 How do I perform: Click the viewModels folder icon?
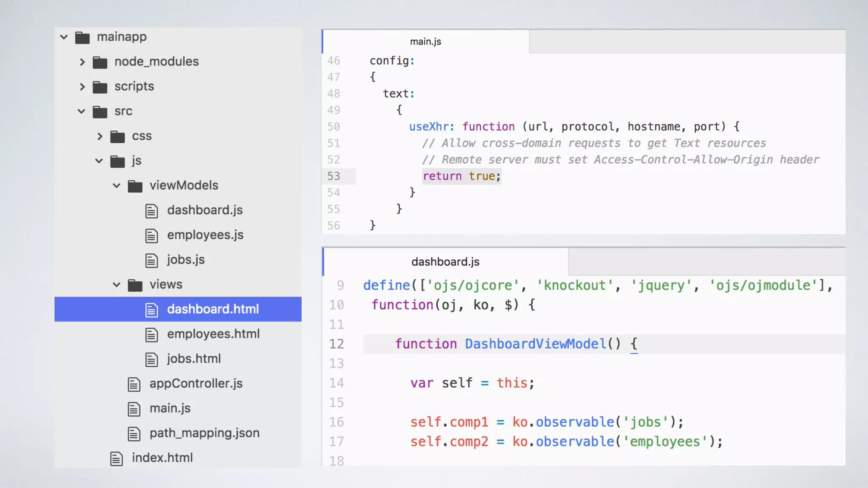pyautogui.click(x=135, y=186)
